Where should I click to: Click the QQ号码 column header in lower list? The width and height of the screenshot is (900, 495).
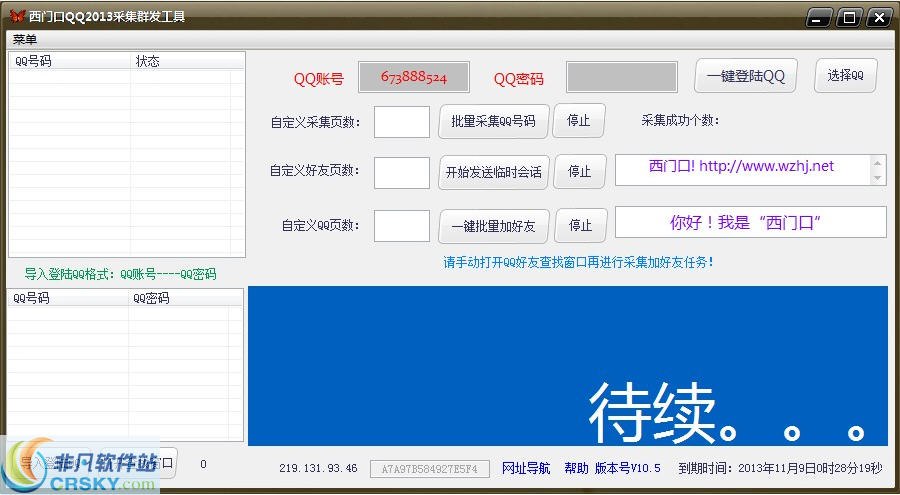point(68,298)
